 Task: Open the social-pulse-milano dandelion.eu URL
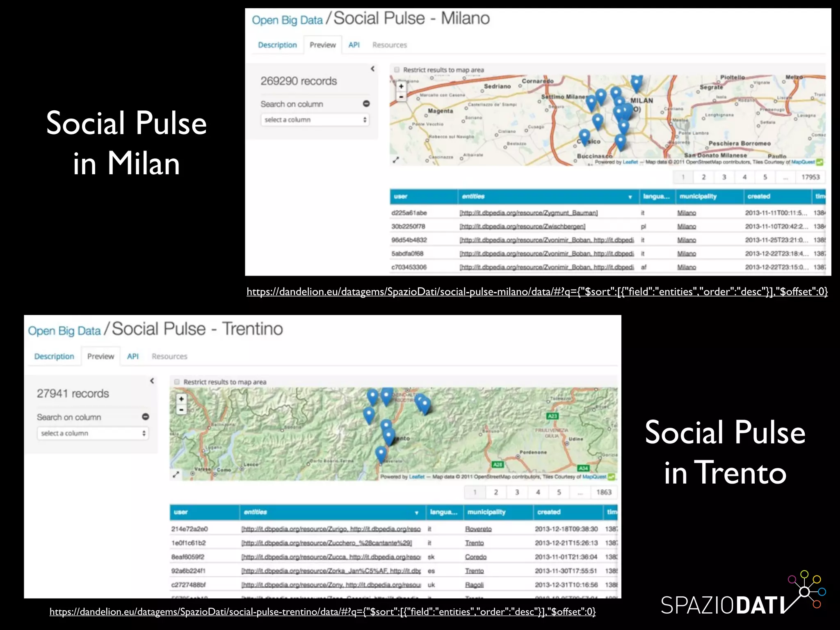click(x=537, y=292)
